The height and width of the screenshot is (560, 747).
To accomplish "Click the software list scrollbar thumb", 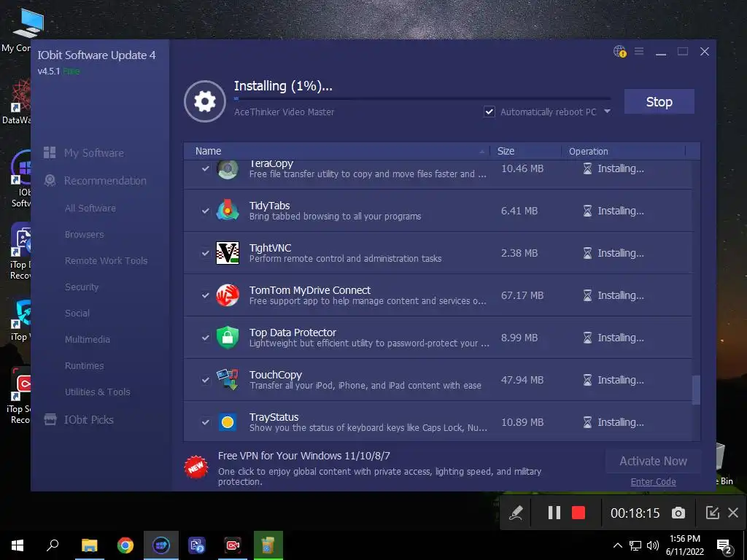I will tap(696, 389).
